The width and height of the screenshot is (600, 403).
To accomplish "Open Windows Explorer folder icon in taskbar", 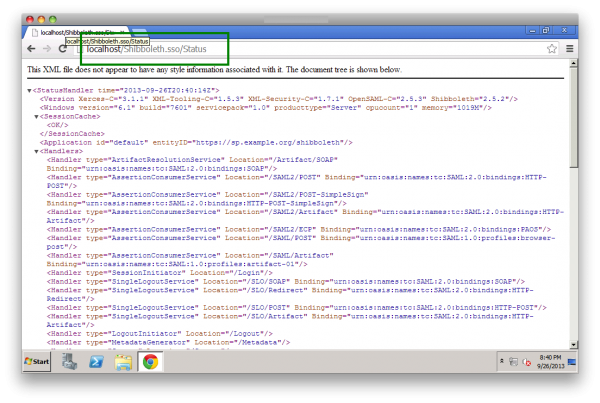I will [123, 362].
